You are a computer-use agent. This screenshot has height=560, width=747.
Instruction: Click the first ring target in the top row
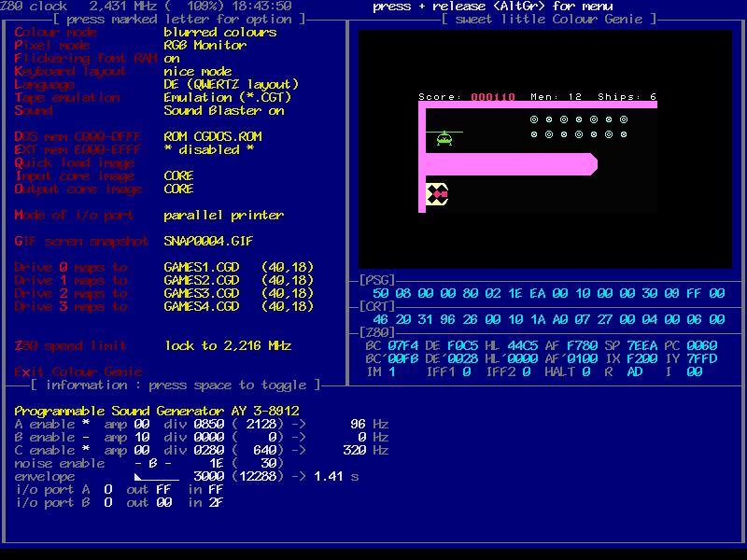click(x=534, y=119)
